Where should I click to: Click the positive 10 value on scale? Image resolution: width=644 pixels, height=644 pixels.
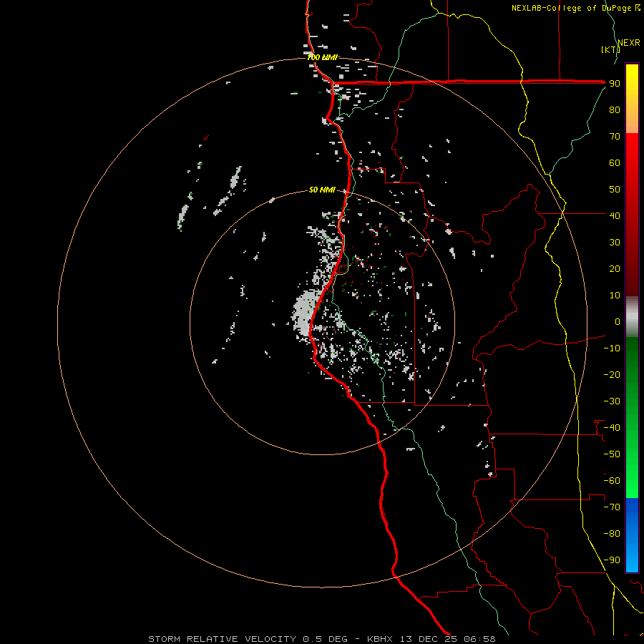[615, 296]
